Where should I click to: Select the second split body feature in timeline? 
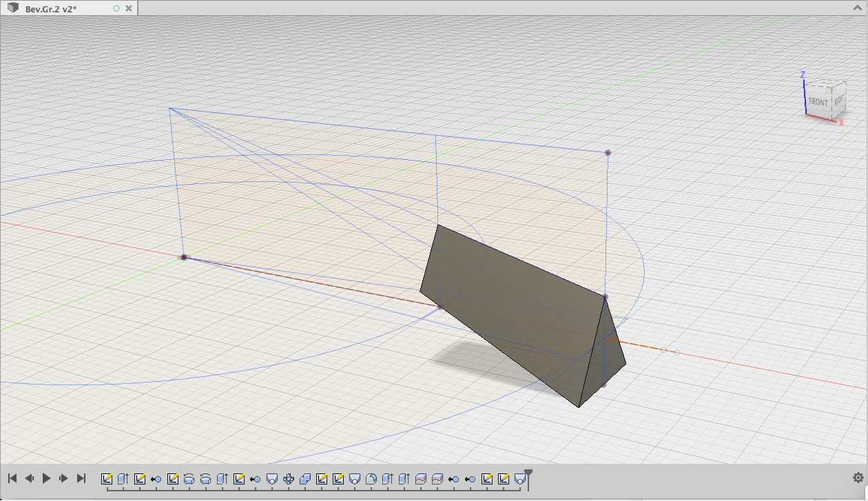pyautogui.click(x=437, y=478)
